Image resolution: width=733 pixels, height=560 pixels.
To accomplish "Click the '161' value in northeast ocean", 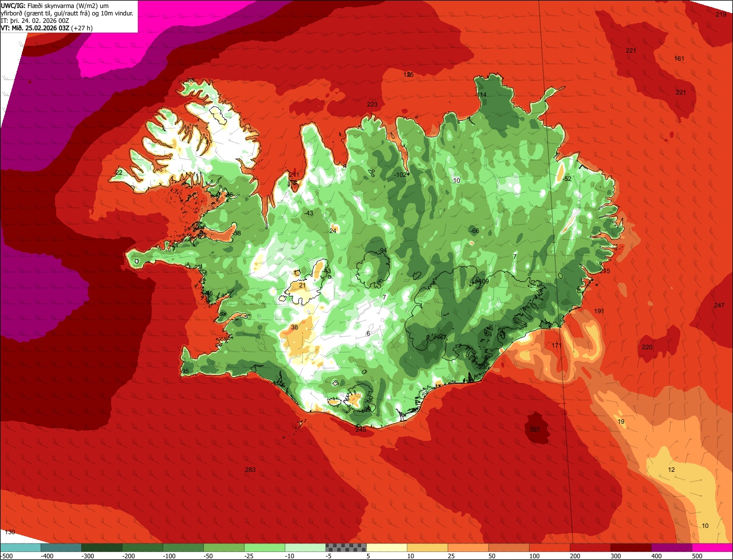I will [679, 58].
